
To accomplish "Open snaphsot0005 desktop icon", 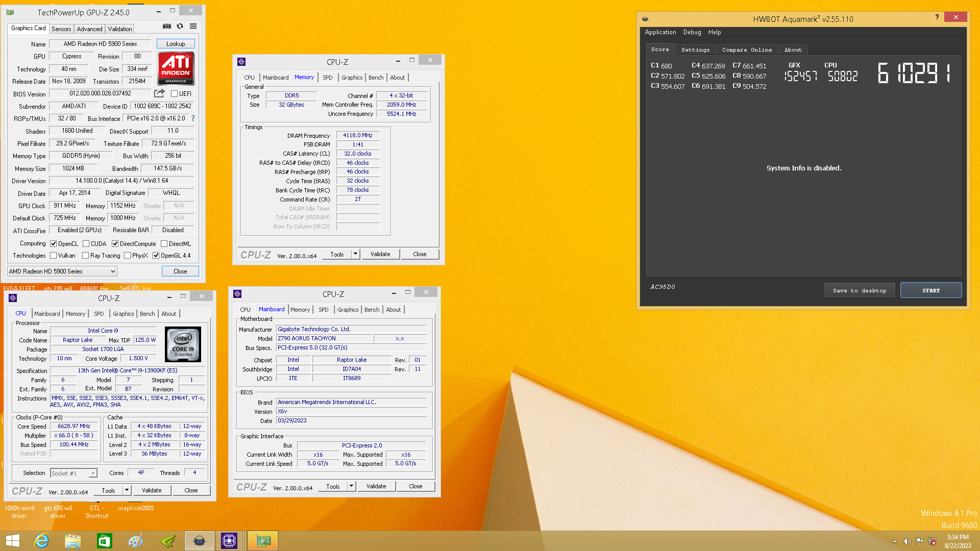I will pyautogui.click(x=136, y=508).
